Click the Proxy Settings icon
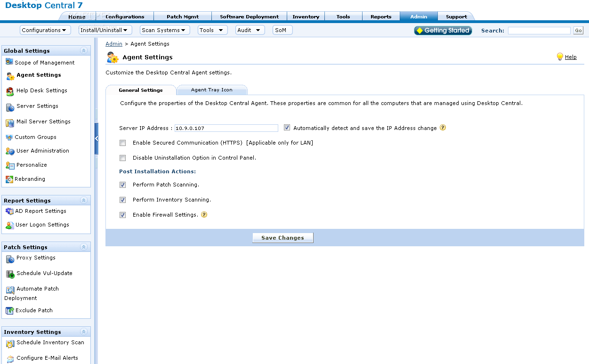 [10, 259]
